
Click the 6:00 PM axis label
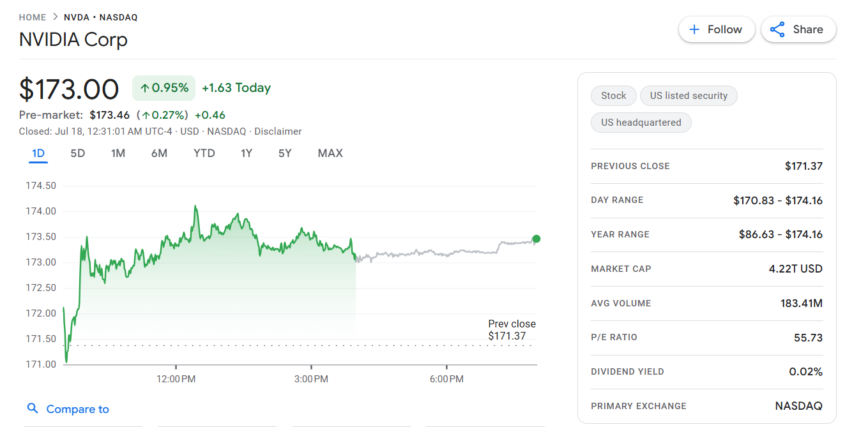(446, 379)
